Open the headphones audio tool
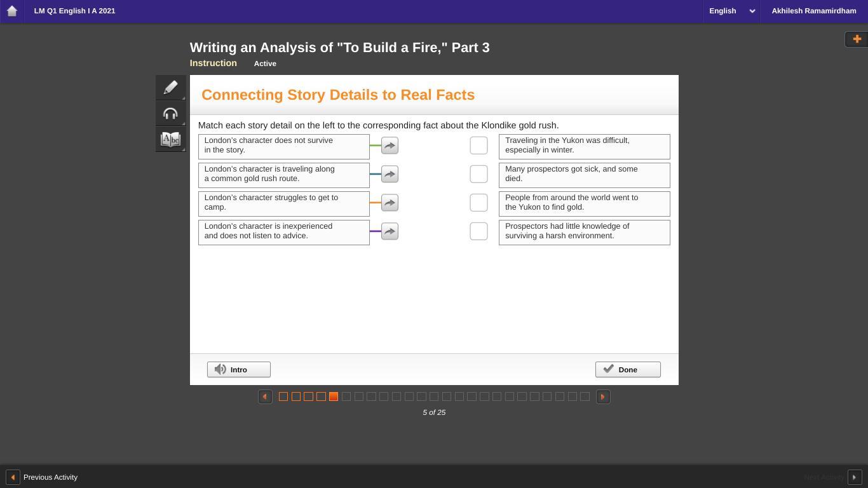 (170, 114)
